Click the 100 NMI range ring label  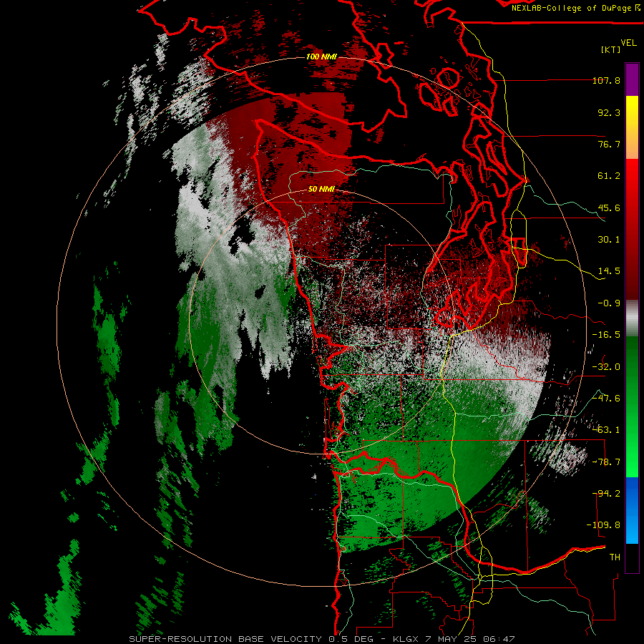pyautogui.click(x=321, y=57)
